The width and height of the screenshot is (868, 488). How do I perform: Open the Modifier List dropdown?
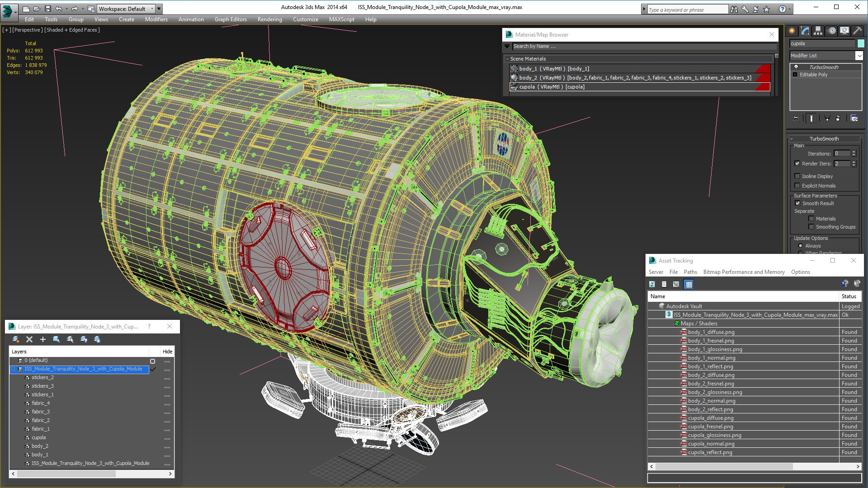(859, 56)
